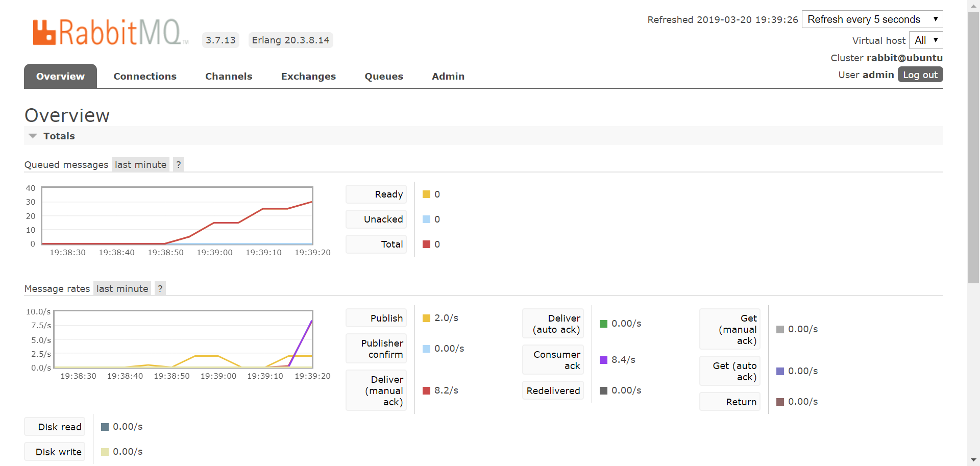Open the Virtual host dropdown

(926, 40)
